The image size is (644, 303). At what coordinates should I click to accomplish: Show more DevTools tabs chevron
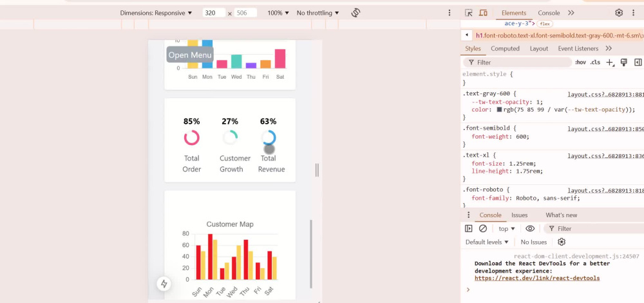point(571,13)
